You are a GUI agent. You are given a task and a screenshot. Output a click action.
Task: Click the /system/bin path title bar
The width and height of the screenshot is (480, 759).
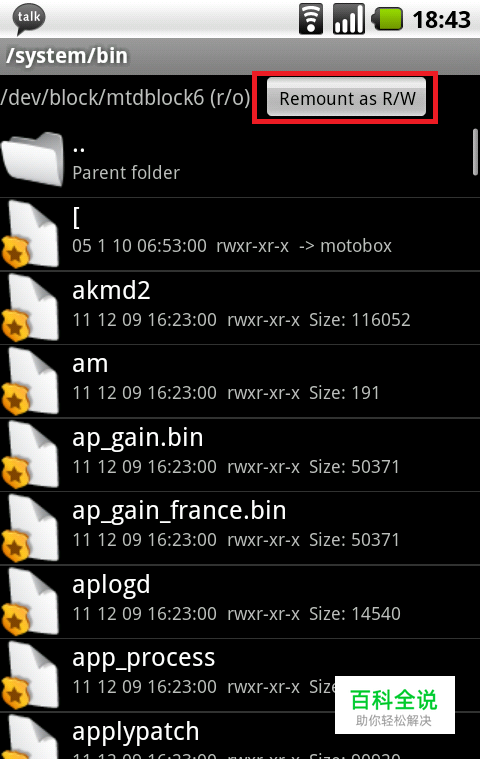(240, 56)
